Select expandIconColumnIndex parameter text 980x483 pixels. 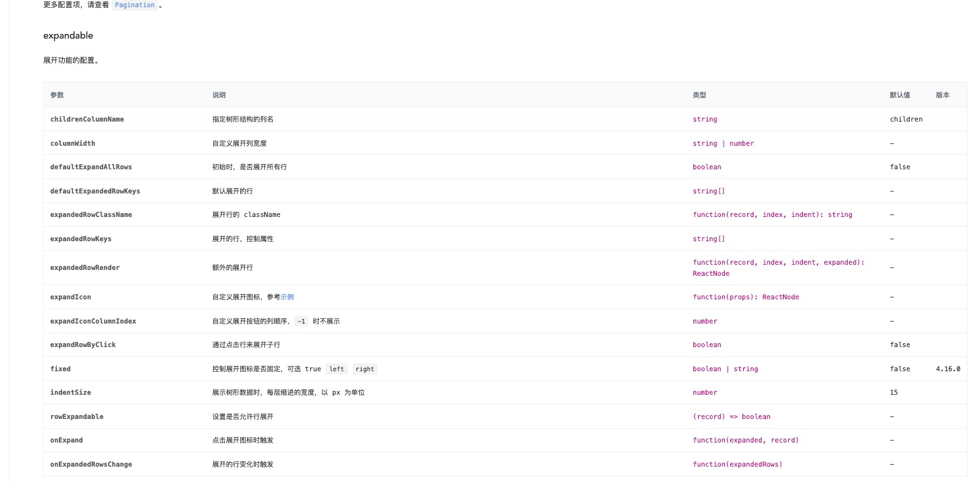(93, 321)
